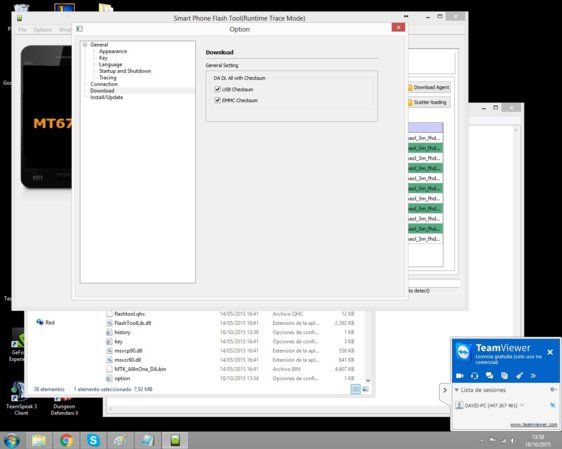Click the DAVID-PC remote control cursor icon

pos(552,405)
